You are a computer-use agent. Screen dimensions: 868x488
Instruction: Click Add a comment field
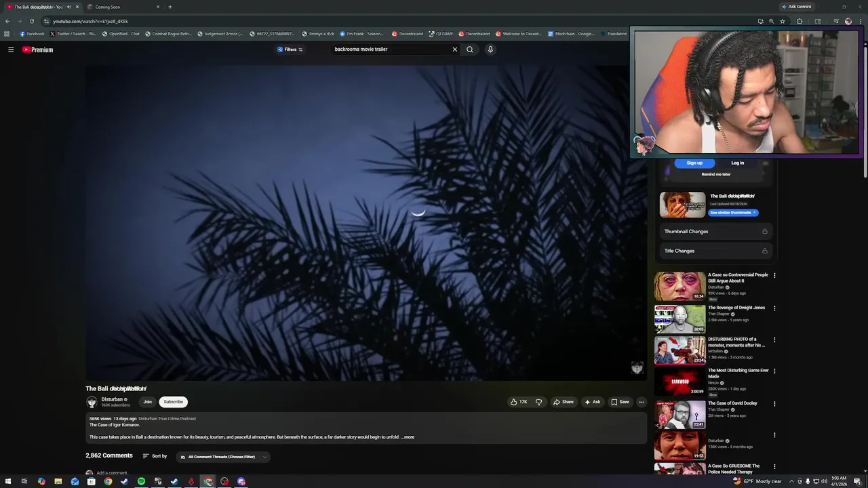[x=113, y=473]
